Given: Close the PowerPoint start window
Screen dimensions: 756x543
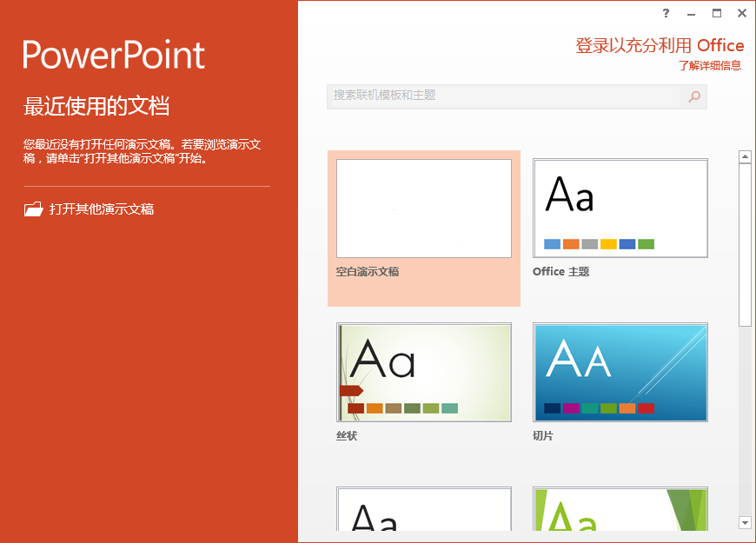Looking at the screenshot, I should pyautogui.click(x=742, y=14).
